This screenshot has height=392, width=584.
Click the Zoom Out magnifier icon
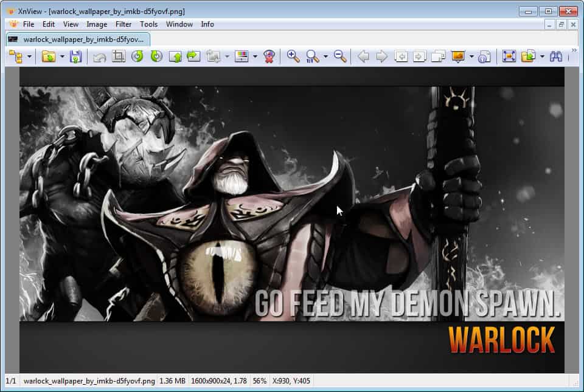point(341,57)
